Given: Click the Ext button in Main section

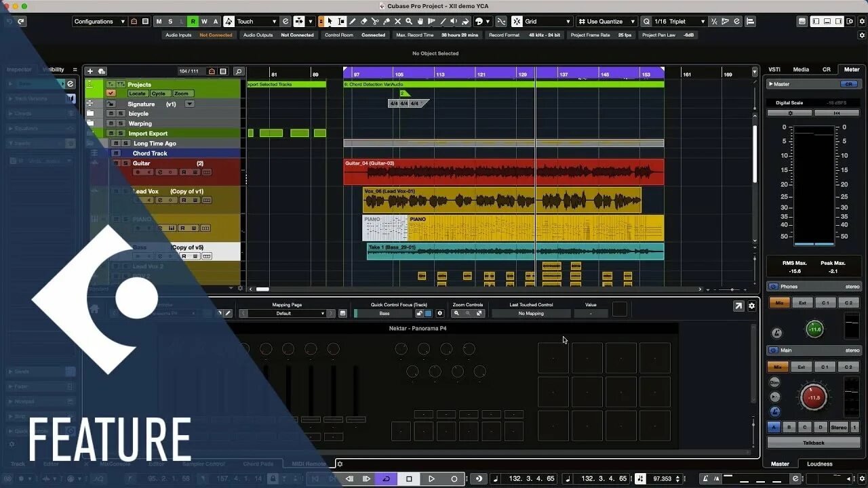Looking at the screenshot, I should point(802,367).
